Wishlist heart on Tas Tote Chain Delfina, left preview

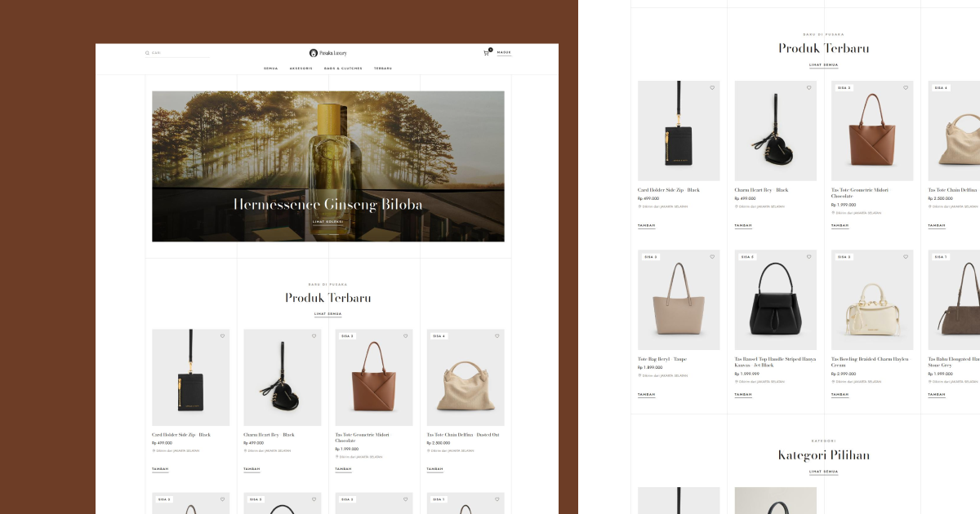pyautogui.click(x=497, y=336)
